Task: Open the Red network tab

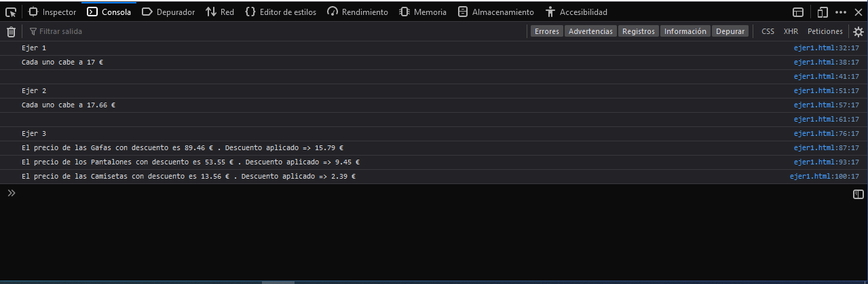Action: pos(220,12)
